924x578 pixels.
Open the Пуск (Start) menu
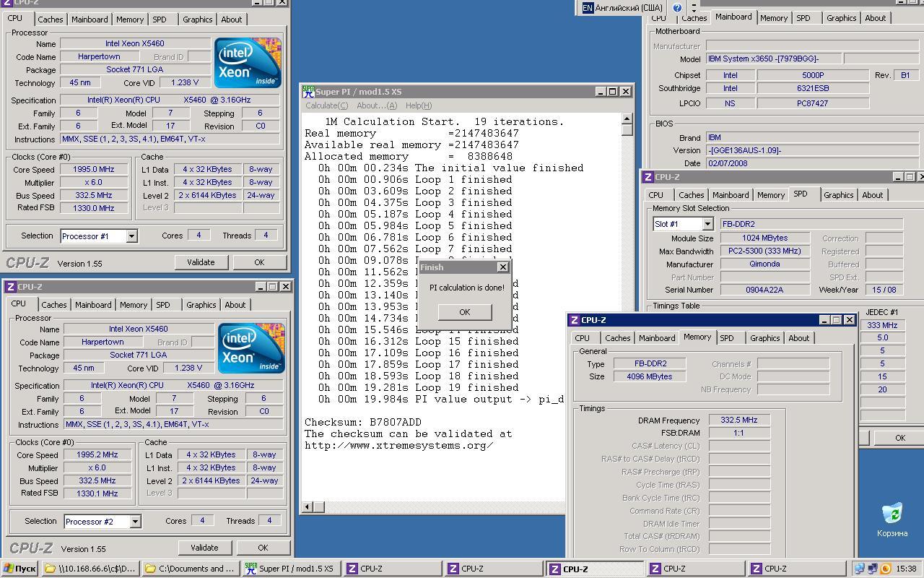(18, 569)
